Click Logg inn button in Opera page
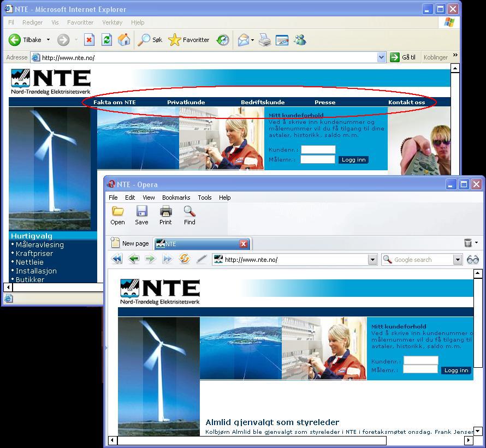Screen dimensions: 486x448 coord(456,370)
